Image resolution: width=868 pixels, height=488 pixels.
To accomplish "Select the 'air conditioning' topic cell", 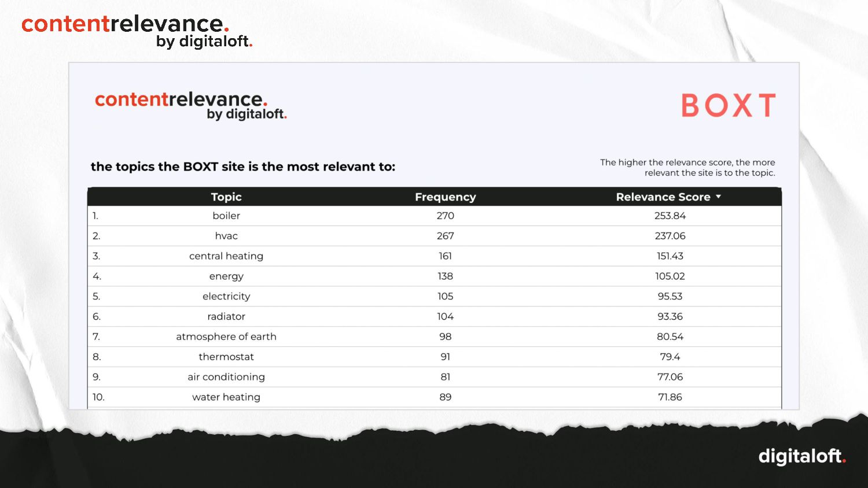I will [226, 377].
